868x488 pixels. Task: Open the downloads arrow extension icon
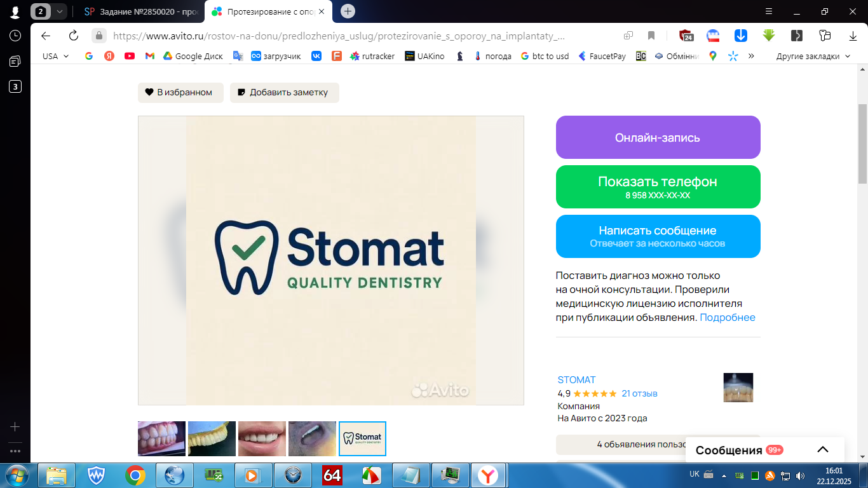pyautogui.click(x=740, y=36)
